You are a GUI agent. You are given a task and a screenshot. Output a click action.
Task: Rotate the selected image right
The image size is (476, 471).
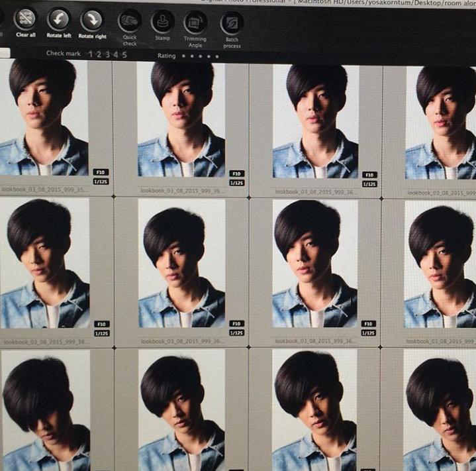[x=92, y=21]
